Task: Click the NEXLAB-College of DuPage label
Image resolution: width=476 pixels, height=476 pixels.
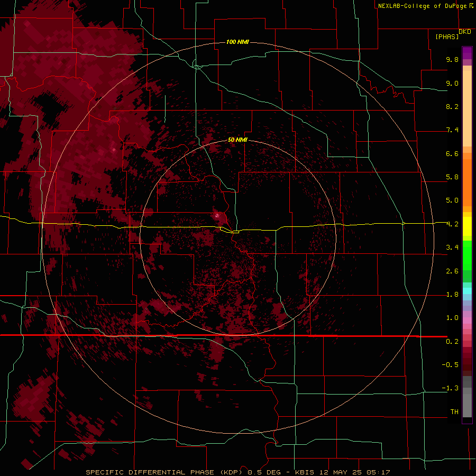Action: (423, 6)
